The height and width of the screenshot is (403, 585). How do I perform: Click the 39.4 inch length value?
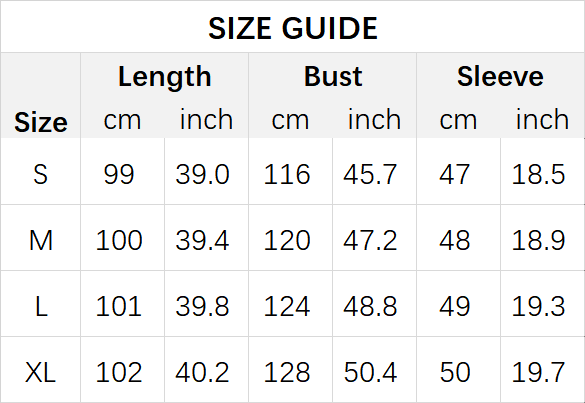coord(202,240)
